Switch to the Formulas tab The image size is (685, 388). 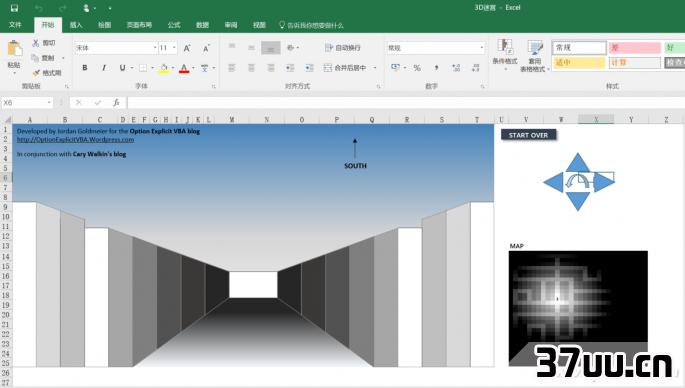174,25
